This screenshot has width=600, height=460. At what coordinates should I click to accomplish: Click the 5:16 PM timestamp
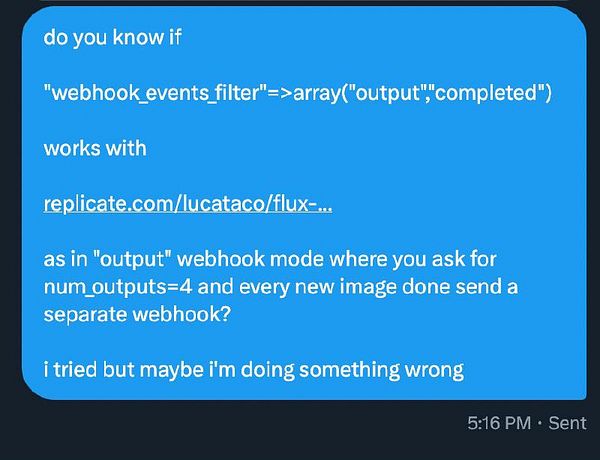[x=499, y=423]
